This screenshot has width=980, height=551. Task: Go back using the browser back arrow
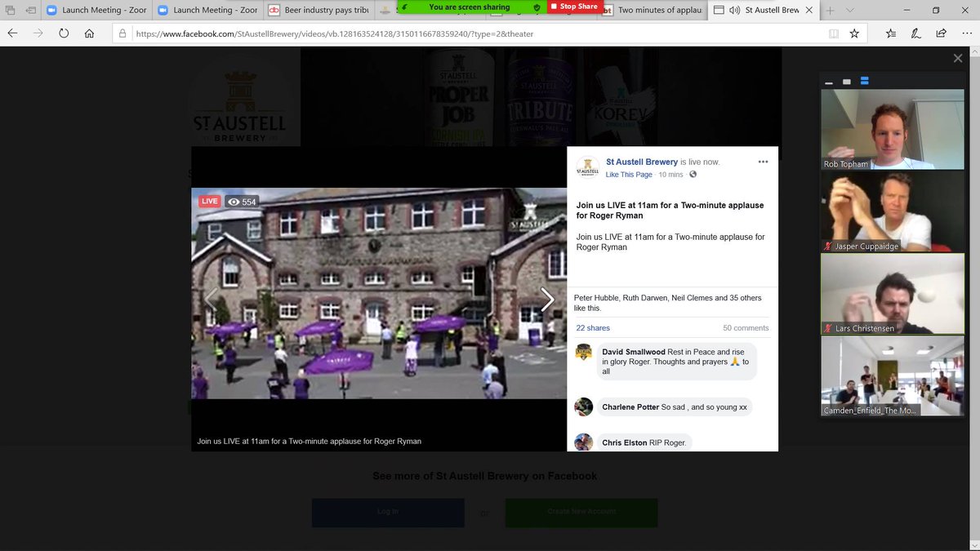[x=13, y=33]
